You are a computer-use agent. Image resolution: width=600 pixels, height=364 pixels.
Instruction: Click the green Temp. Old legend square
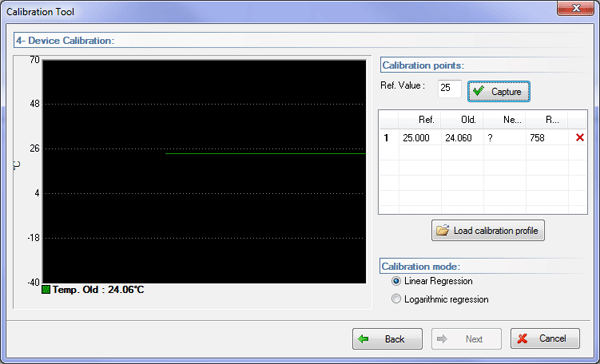coord(46,289)
